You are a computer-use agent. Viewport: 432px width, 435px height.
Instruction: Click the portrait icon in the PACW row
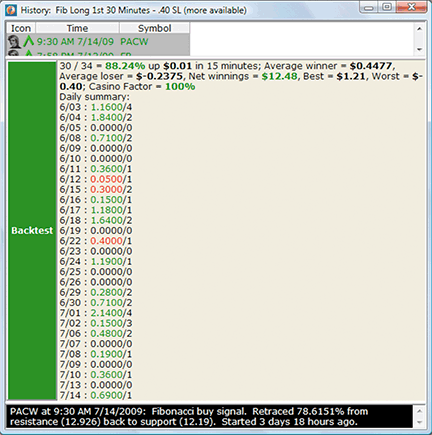click(14, 42)
